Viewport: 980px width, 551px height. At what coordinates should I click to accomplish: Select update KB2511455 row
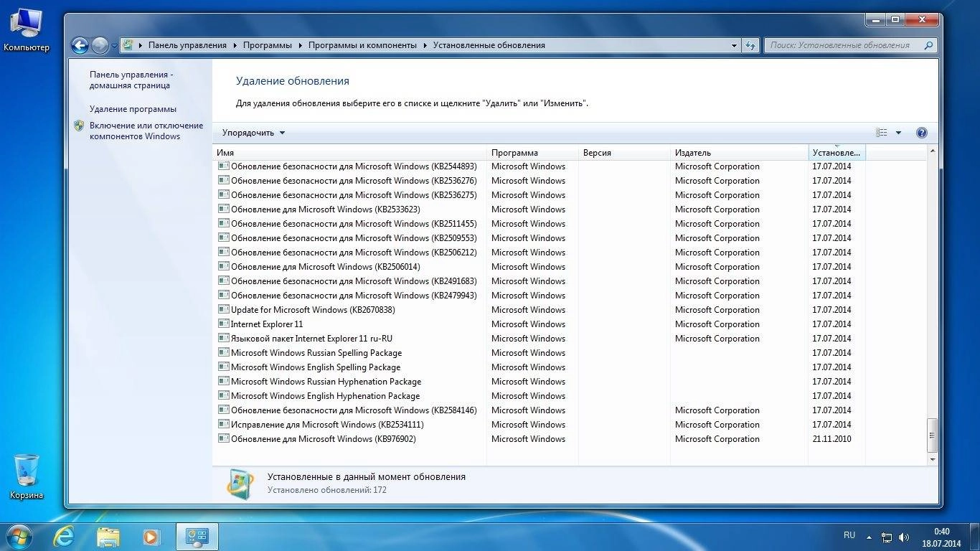tap(540, 224)
